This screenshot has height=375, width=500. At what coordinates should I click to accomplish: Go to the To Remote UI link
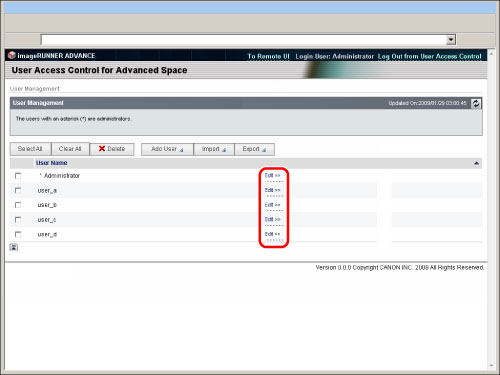coord(268,56)
